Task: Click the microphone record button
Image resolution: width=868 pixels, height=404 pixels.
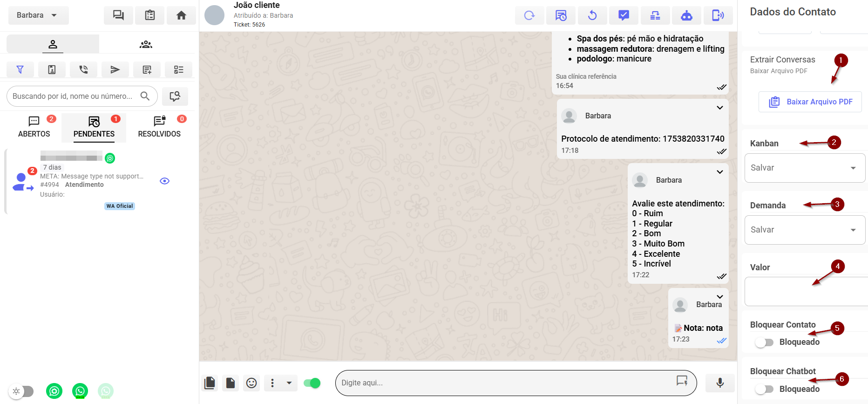Action: click(719, 383)
